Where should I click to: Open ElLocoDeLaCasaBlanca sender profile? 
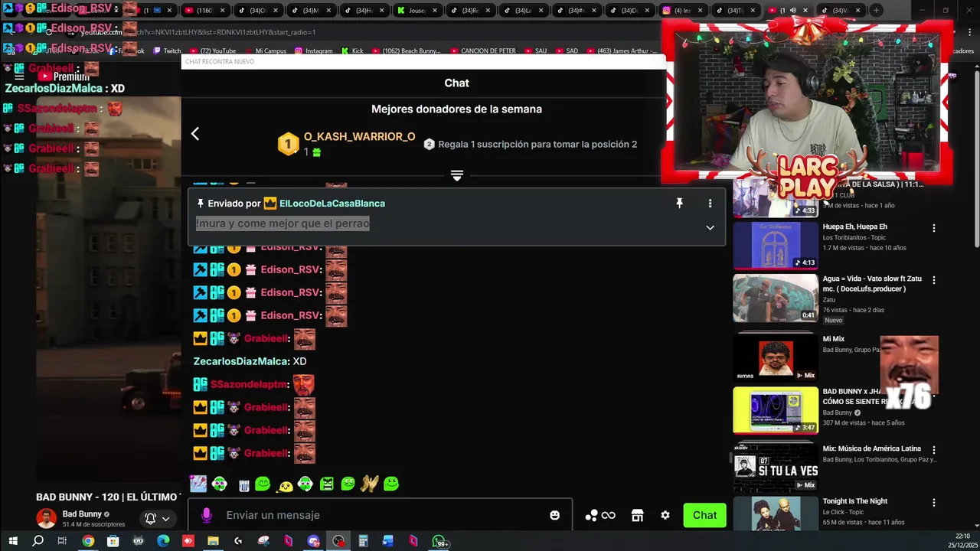332,204
